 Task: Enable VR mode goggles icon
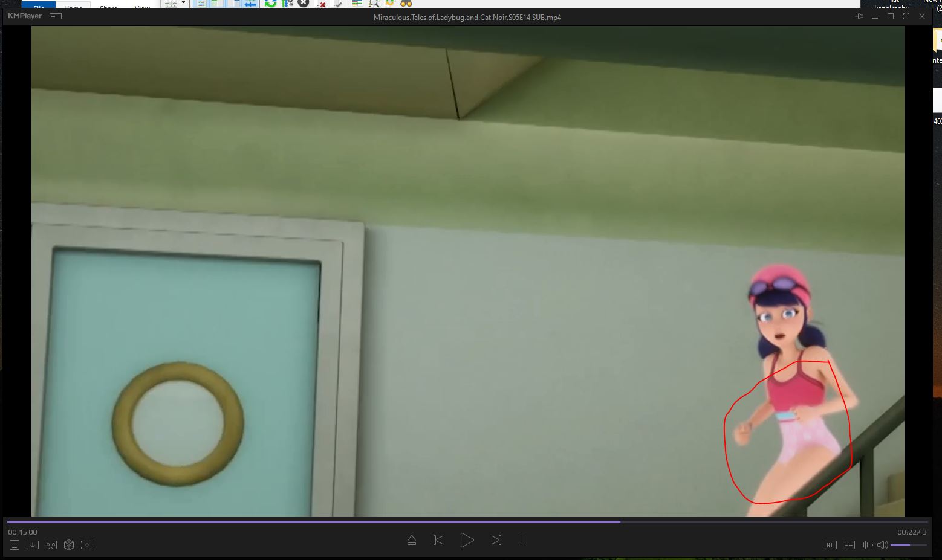51,545
